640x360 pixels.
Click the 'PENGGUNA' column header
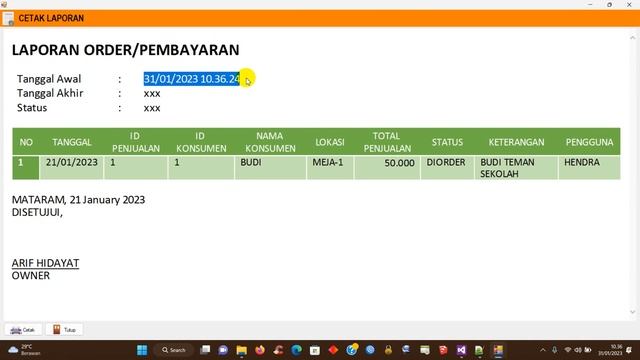pos(589,142)
